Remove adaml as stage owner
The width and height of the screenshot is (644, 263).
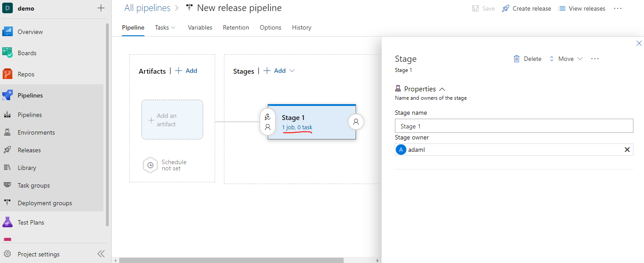tap(627, 150)
